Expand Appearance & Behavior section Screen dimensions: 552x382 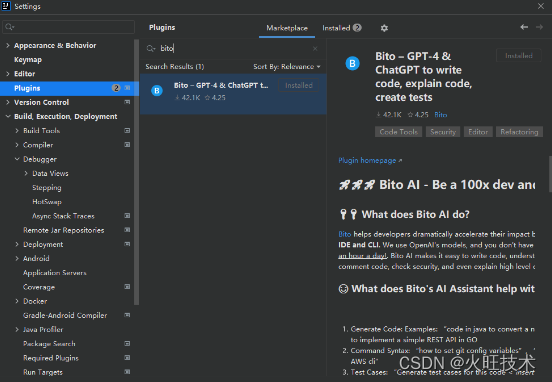coord(8,45)
